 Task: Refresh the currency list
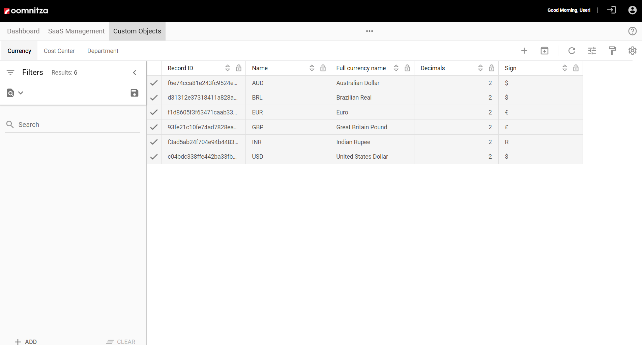[572, 51]
